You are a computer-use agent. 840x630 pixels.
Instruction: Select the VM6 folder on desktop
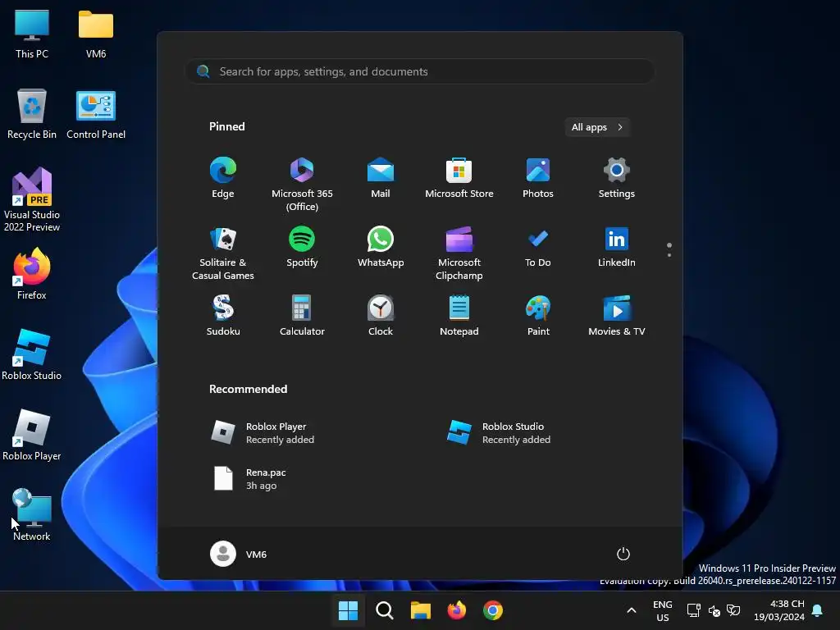tap(96, 34)
